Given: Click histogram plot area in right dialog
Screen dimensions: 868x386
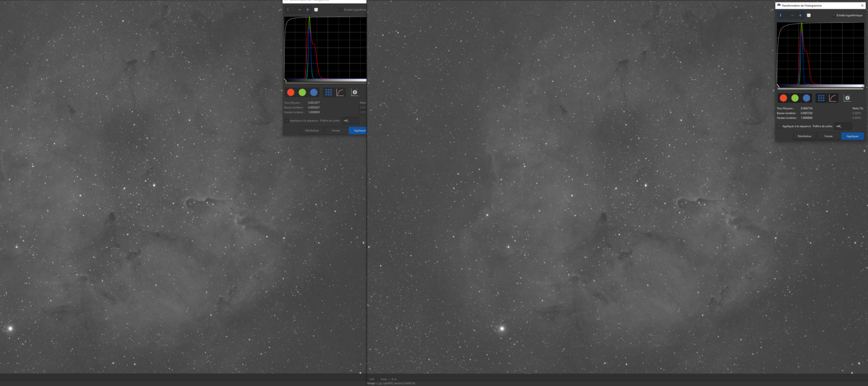Looking at the screenshot, I should pyautogui.click(x=821, y=53).
